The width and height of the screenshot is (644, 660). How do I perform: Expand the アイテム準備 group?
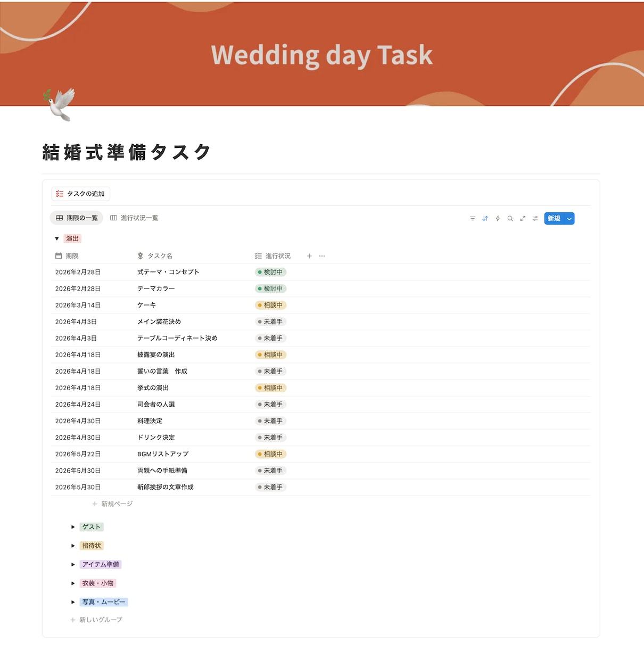coord(73,564)
